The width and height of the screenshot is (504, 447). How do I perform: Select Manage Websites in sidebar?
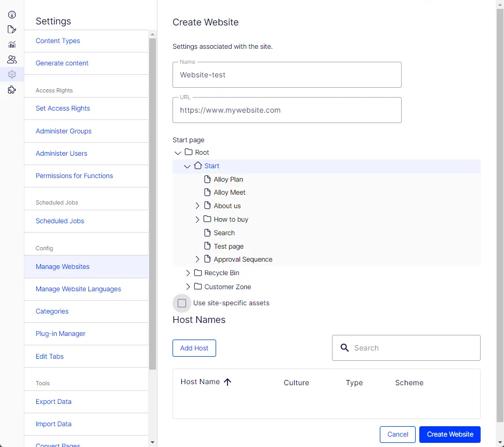pos(86,266)
